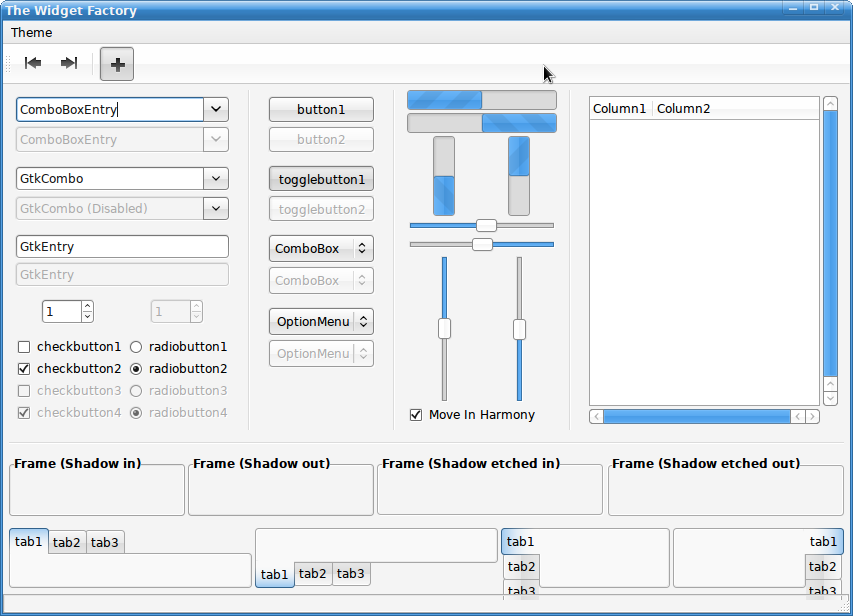Click the left vertical slider handle
The image size is (853, 616).
tap(444, 329)
